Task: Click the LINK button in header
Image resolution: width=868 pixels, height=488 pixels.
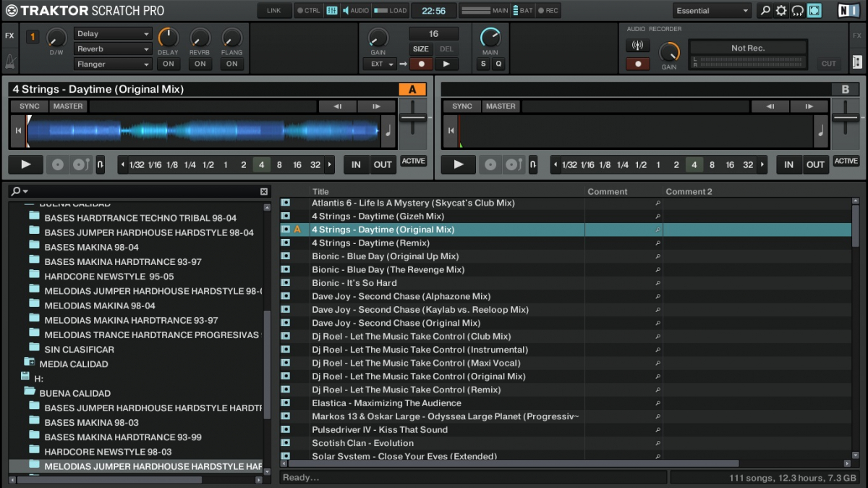Action: 274,11
